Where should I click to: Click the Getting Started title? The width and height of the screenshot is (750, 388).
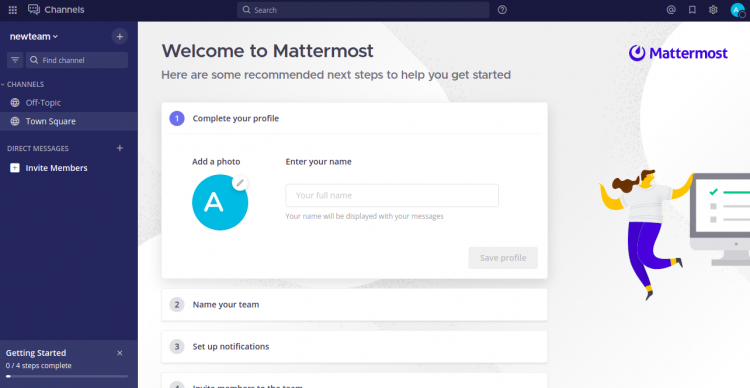pos(36,353)
